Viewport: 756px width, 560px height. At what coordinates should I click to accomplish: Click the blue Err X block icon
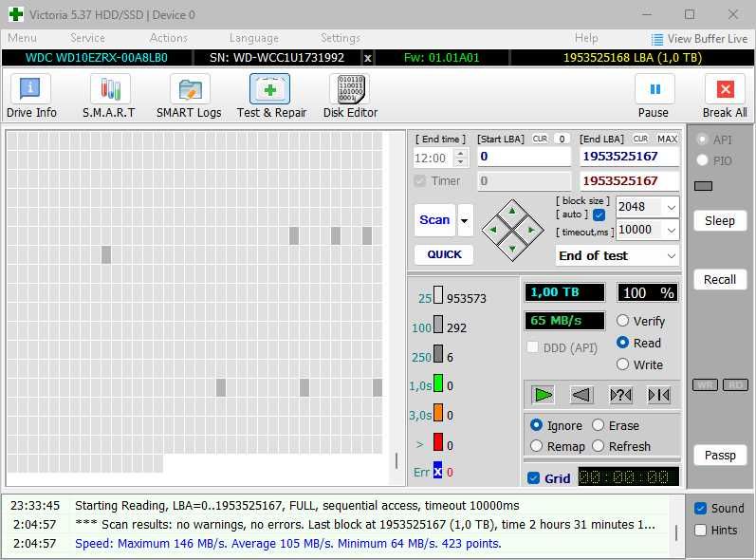pyautogui.click(x=437, y=471)
